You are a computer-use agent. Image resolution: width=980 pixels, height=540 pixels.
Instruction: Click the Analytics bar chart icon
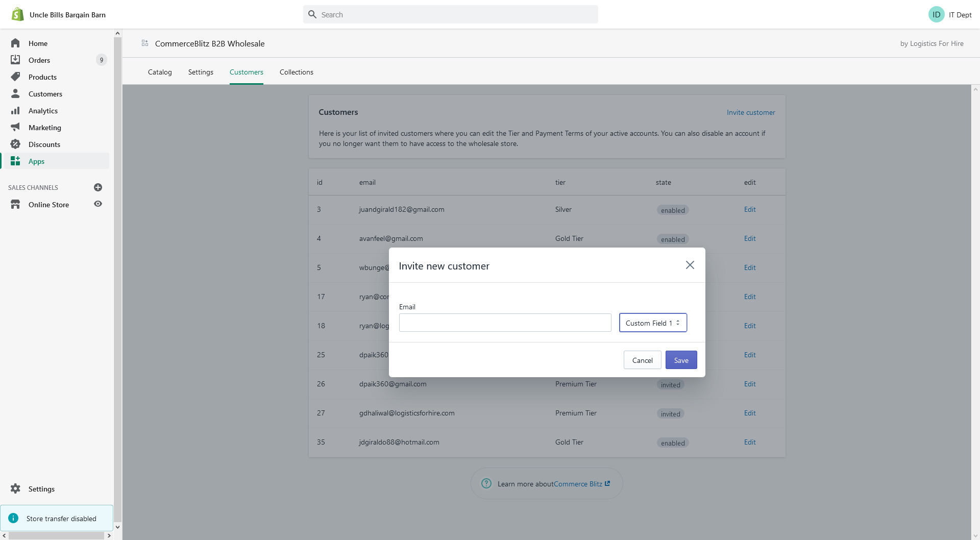pos(15,111)
